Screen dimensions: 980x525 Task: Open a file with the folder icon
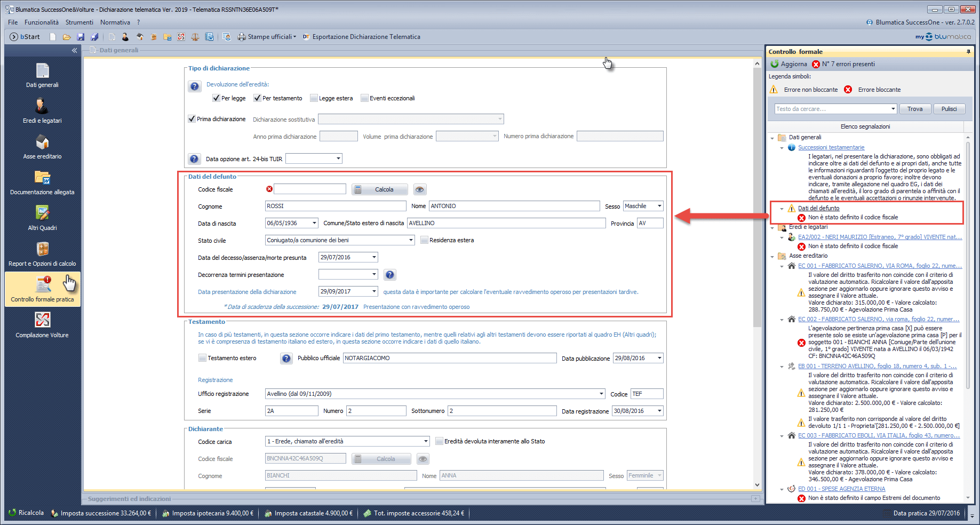67,37
